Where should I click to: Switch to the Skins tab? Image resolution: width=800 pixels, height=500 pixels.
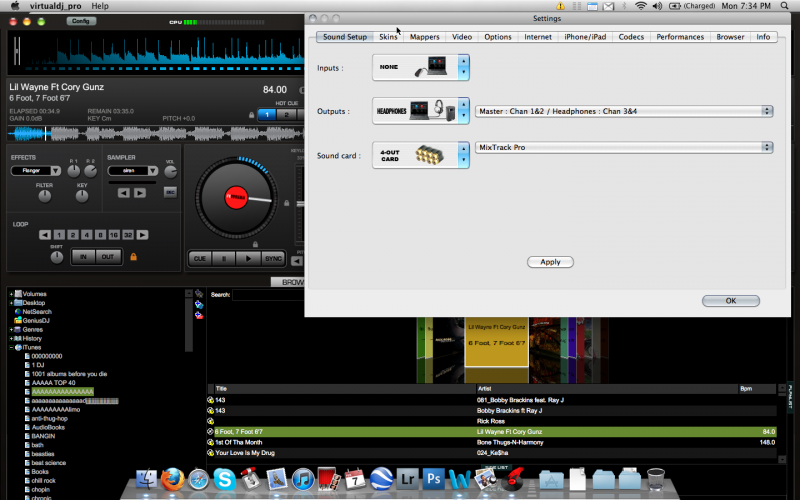(x=388, y=37)
